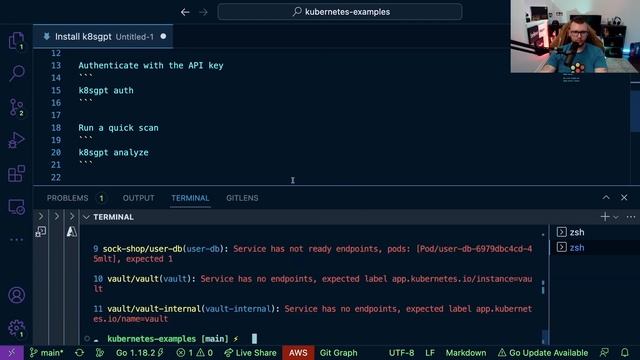Click the AWS status bar item
The height and width of the screenshot is (360, 640).
(298, 353)
